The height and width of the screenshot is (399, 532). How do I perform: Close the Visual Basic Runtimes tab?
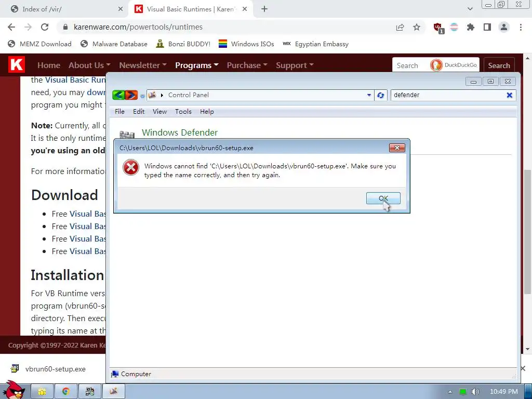click(245, 9)
